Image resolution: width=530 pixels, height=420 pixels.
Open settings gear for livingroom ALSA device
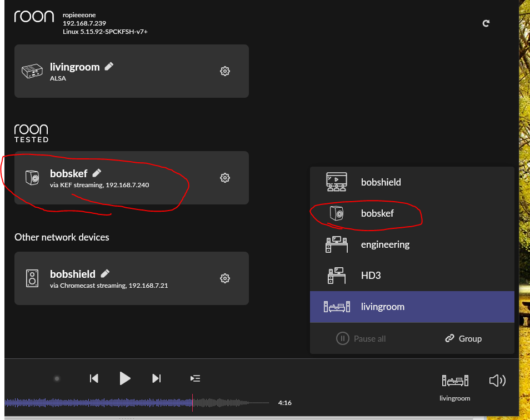[x=225, y=71]
